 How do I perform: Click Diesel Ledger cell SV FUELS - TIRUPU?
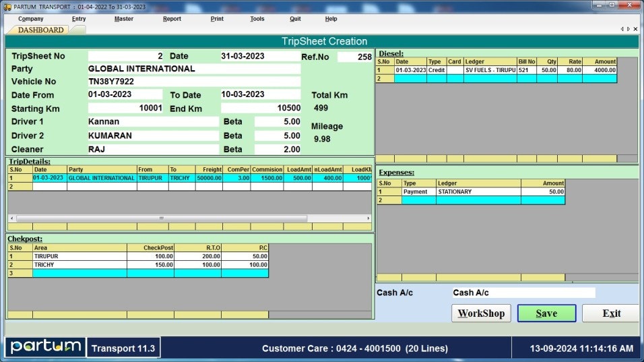(x=490, y=70)
